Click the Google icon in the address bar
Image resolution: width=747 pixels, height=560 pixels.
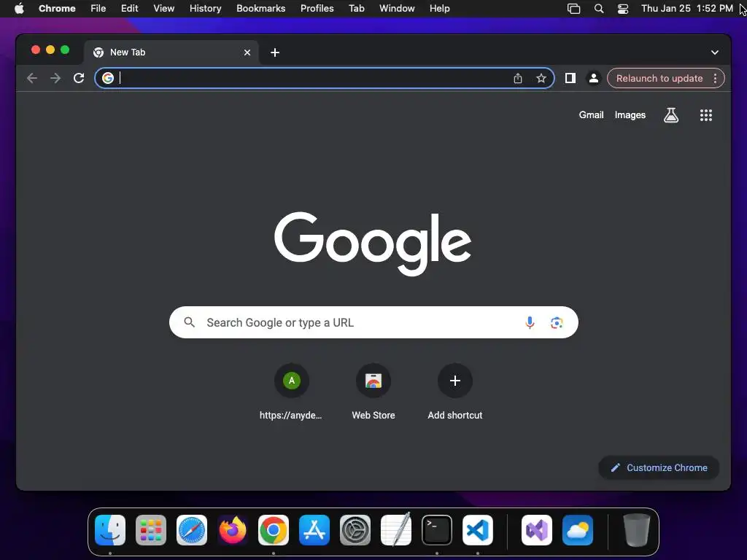pyautogui.click(x=108, y=78)
